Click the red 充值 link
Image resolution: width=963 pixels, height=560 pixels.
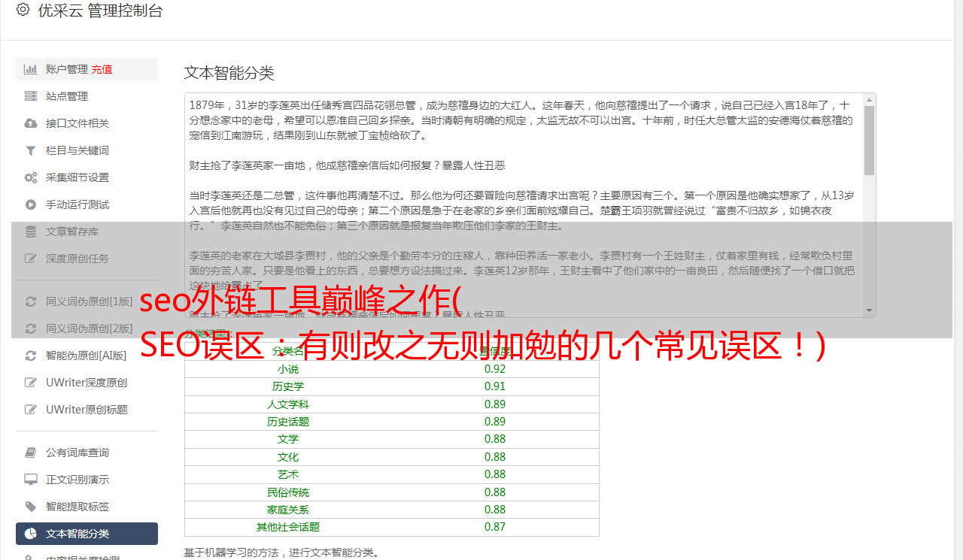pyautogui.click(x=102, y=69)
